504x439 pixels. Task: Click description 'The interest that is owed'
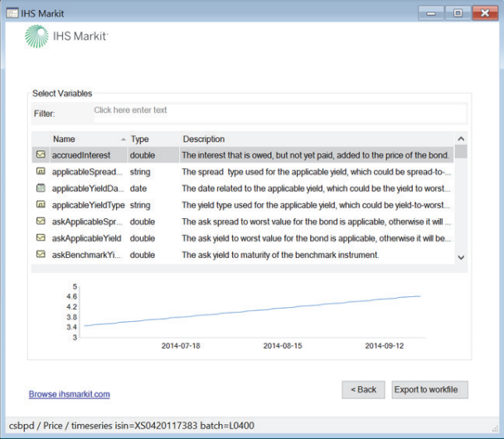point(315,155)
